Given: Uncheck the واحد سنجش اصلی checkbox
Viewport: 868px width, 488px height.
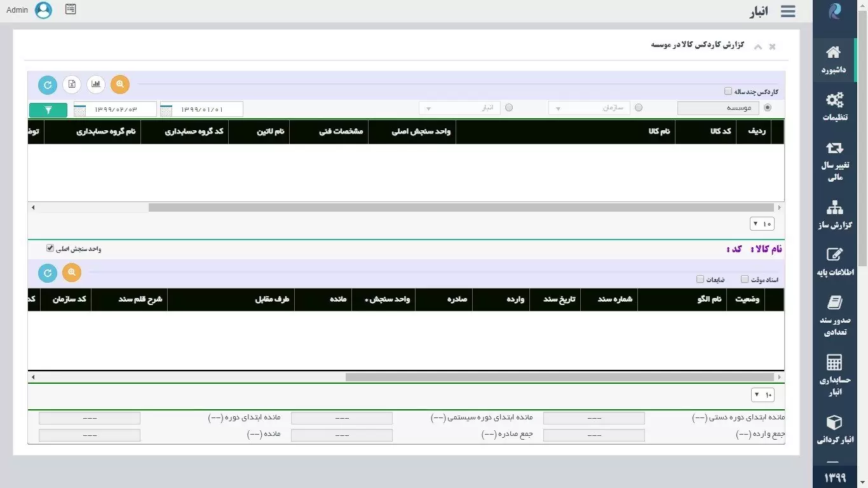Looking at the screenshot, I should point(50,248).
